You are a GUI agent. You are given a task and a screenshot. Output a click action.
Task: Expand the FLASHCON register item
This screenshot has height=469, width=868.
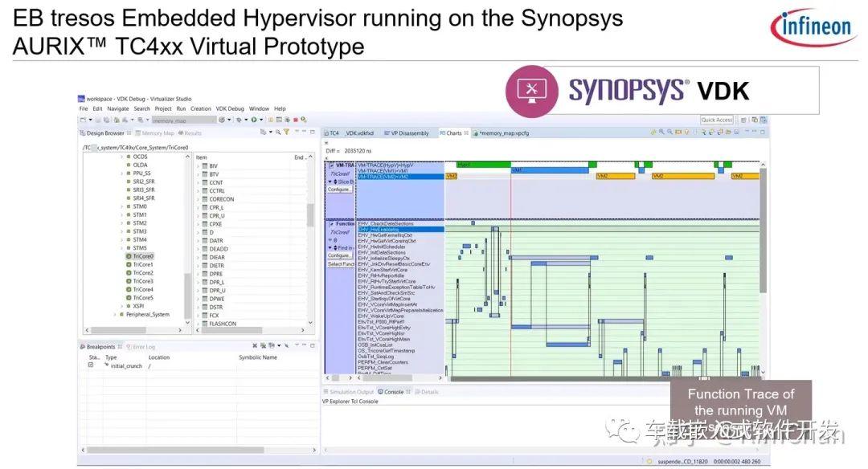pyautogui.click(x=199, y=324)
